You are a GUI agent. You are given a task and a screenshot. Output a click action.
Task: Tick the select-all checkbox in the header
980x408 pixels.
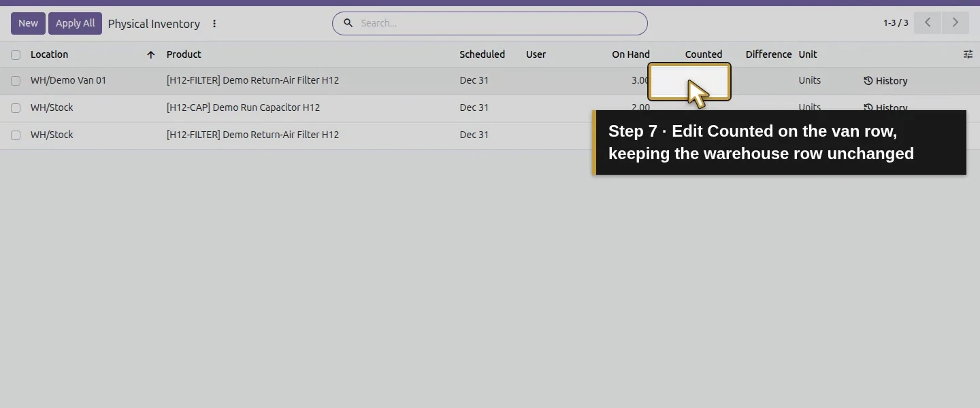(x=16, y=55)
